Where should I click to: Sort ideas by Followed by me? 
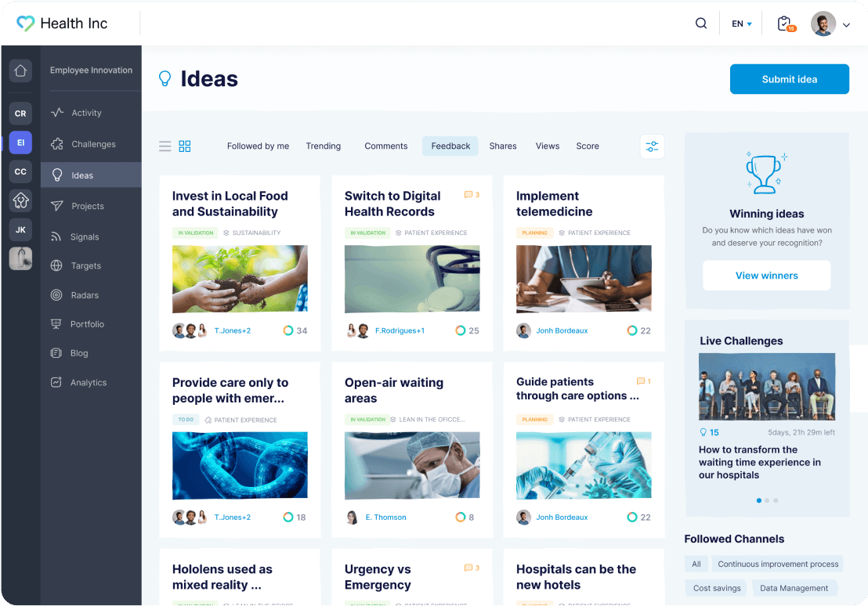tap(258, 146)
